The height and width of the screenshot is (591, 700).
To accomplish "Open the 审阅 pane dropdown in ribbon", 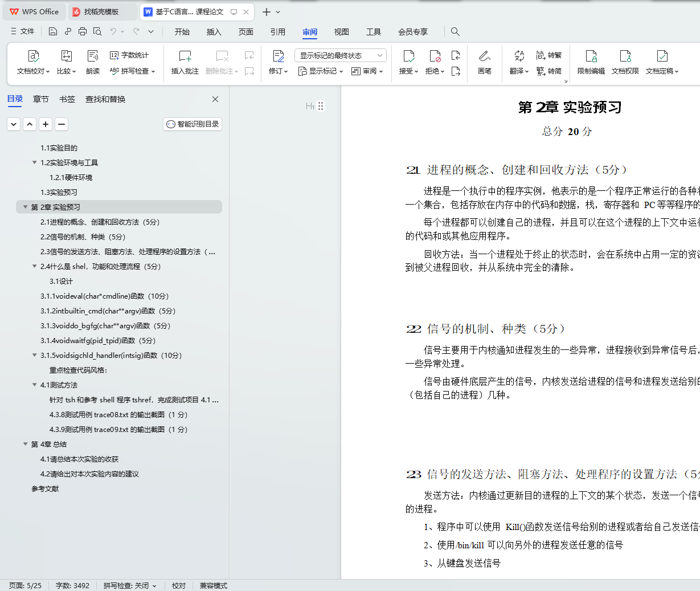I will pos(367,71).
